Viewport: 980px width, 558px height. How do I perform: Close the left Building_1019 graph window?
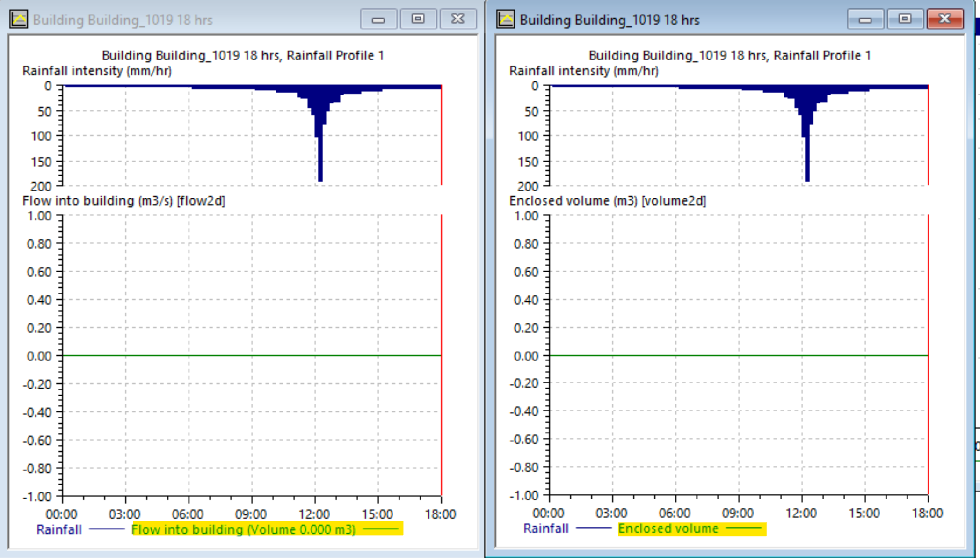click(457, 20)
